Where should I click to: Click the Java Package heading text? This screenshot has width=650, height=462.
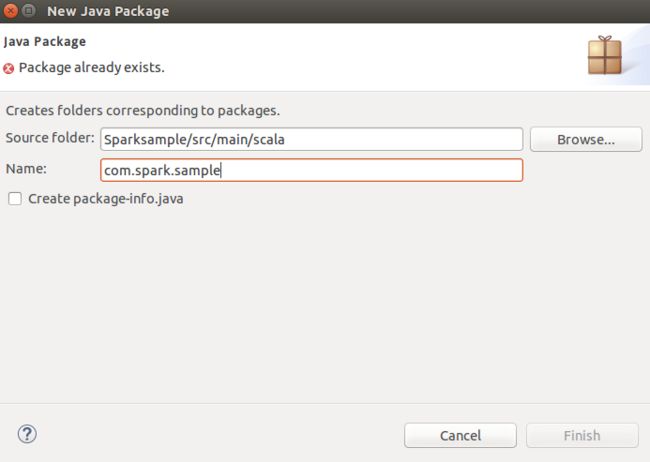(45, 41)
